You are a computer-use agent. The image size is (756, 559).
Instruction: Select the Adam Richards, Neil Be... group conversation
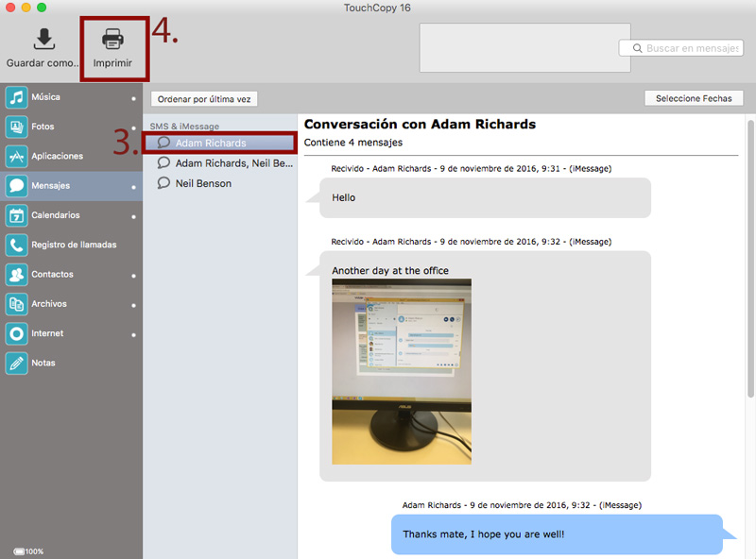click(x=220, y=162)
